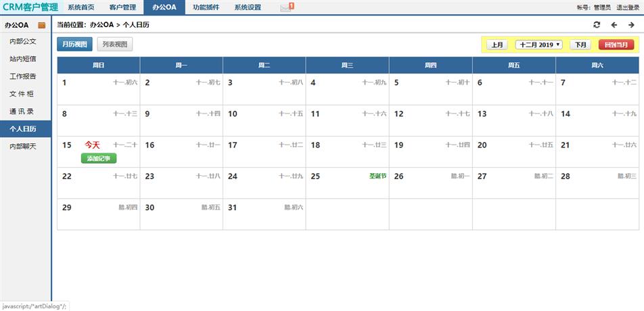
Task: Click the red 回到当月 button
Action: coord(616,45)
